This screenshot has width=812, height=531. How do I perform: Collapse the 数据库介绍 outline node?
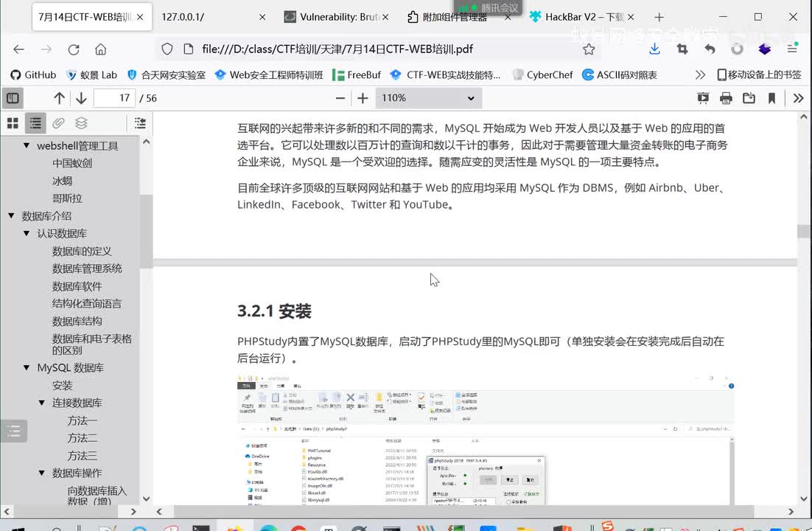(11, 215)
